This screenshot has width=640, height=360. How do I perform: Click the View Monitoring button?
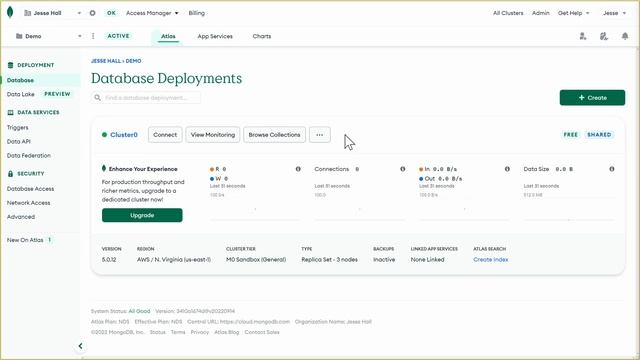(213, 135)
